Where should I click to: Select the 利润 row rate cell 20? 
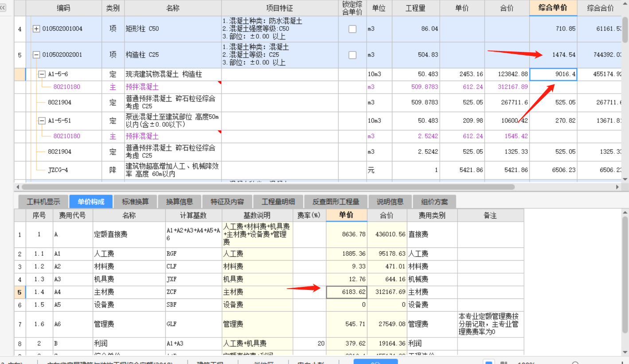pyautogui.click(x=309, y=343)
